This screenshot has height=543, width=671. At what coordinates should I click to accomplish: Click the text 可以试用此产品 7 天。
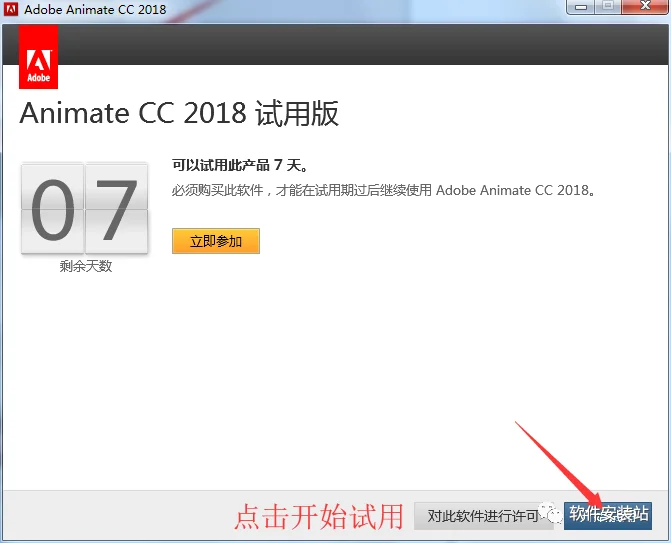point(240,165)
